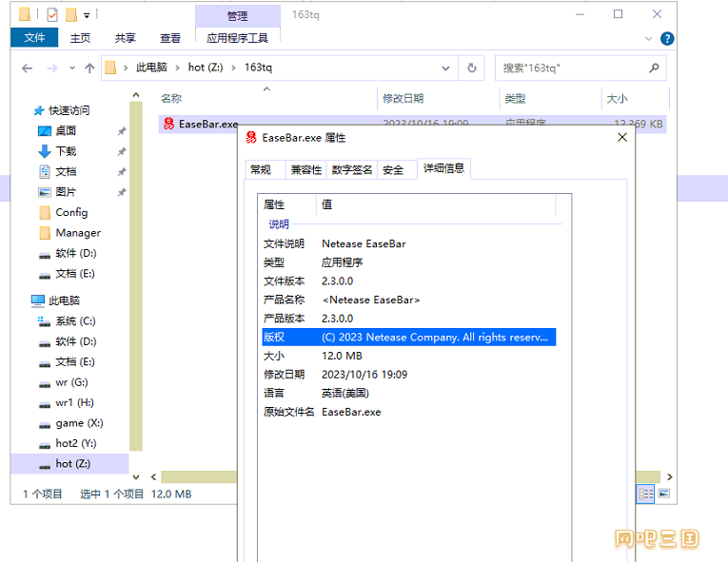
Task: Click the search magnifier icon
Action: [x=654, y=68]
